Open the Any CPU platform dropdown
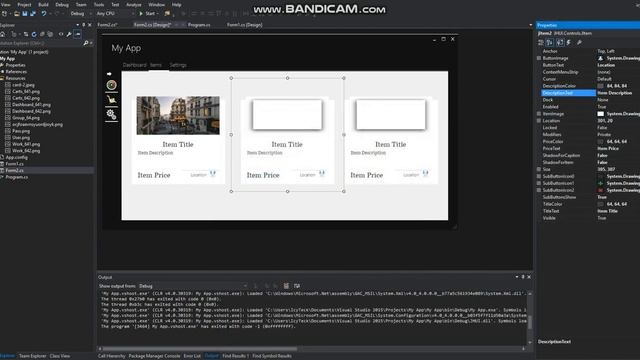This screenshot has height=360, width=640. (115, 13)
